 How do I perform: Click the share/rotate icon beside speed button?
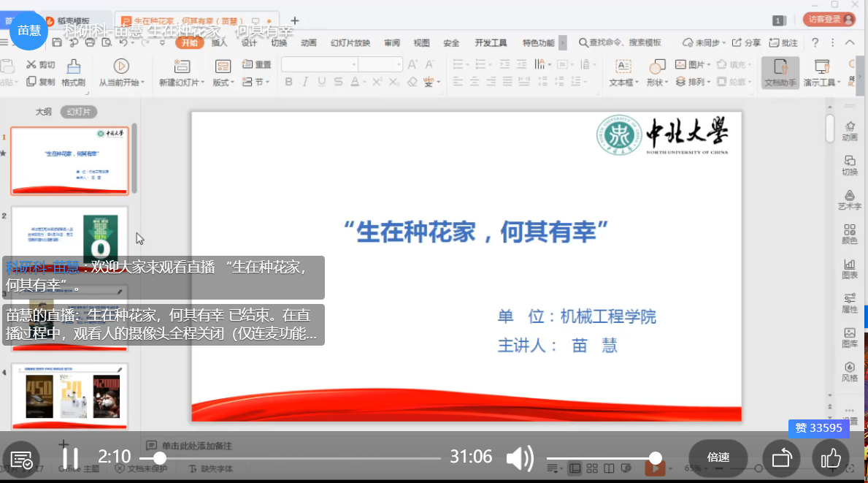click(782, 458)
